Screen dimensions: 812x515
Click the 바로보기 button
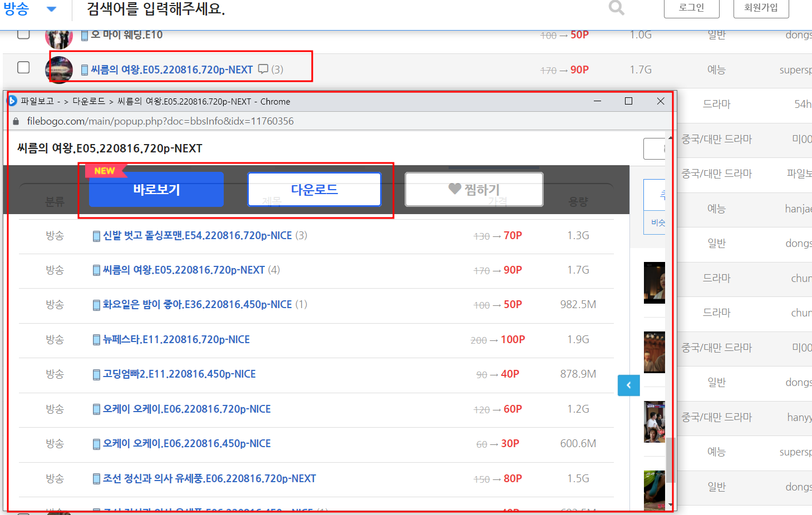(x=156, y=190)
